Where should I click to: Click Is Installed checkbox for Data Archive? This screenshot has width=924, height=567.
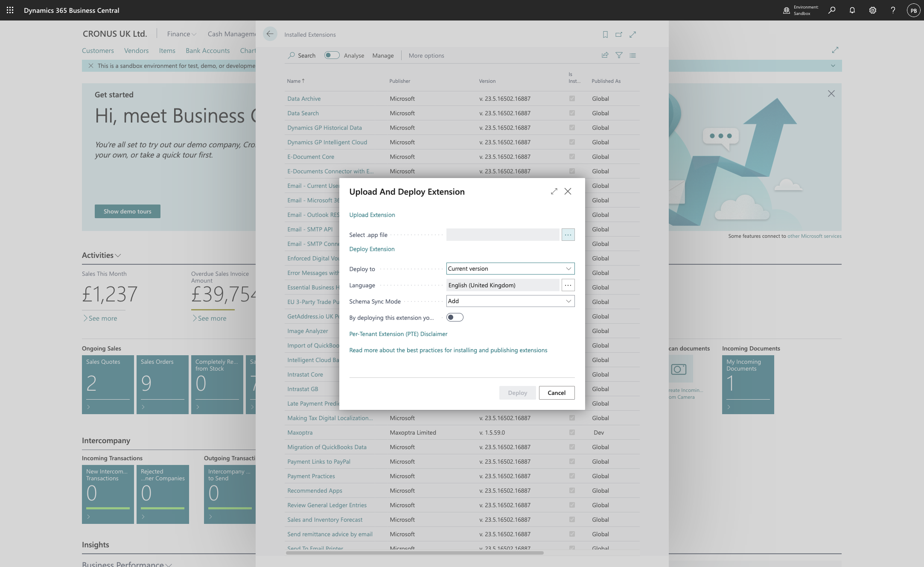coord(572,99)
